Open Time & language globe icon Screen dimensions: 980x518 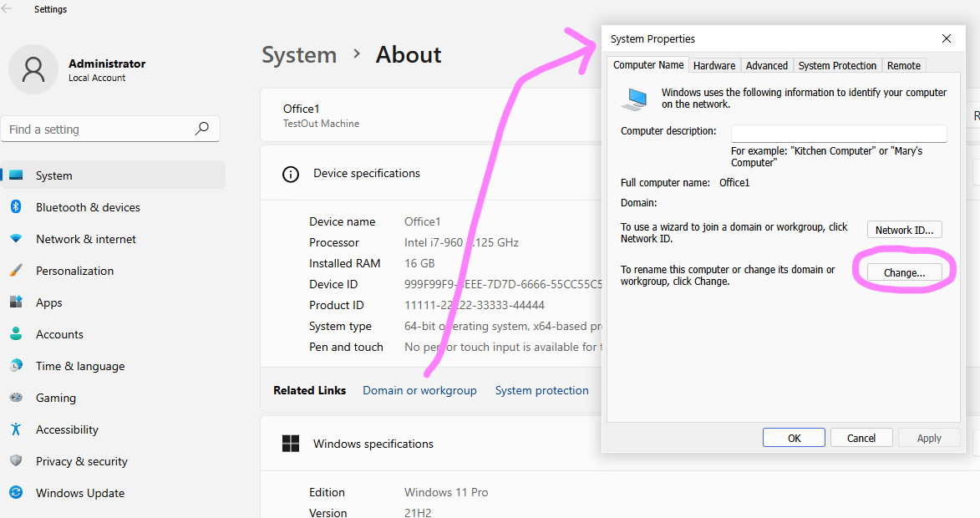[x=16, y=366]
